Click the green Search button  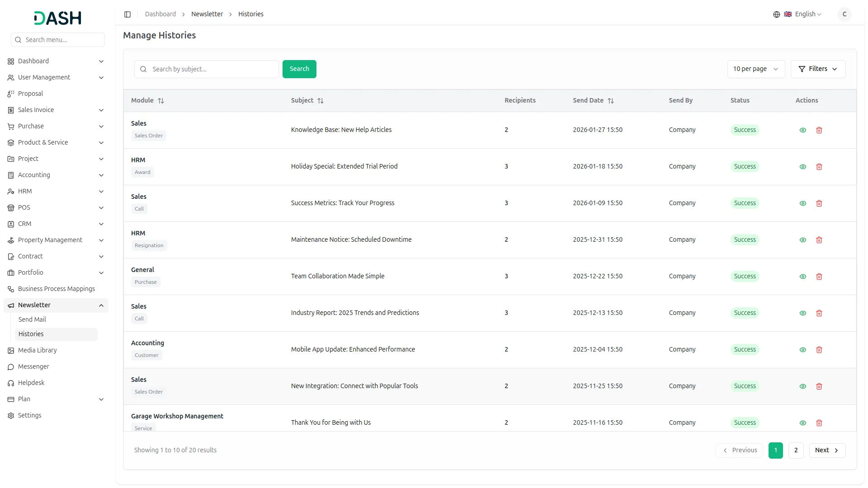point(299,69)
